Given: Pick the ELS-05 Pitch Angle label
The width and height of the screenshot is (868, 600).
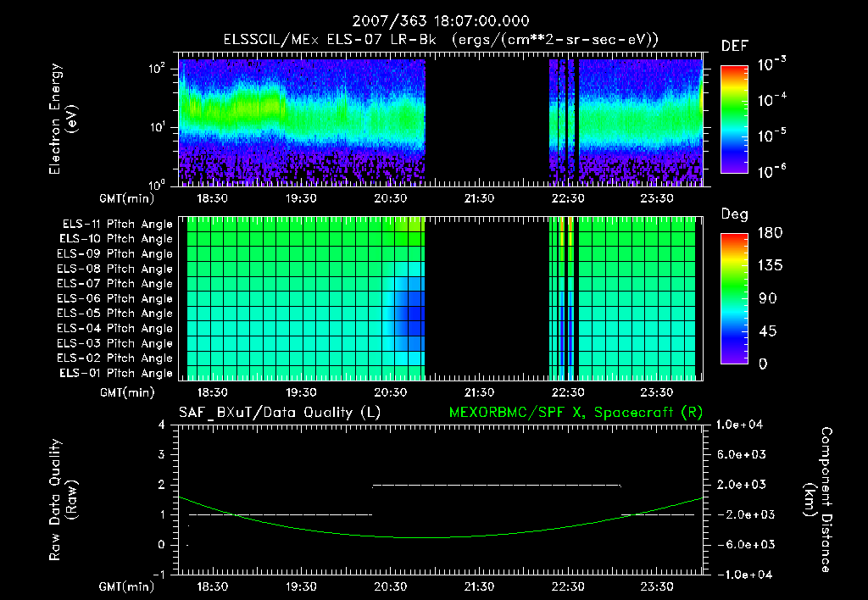Looking at the screenshot, I should click(115, 314).
